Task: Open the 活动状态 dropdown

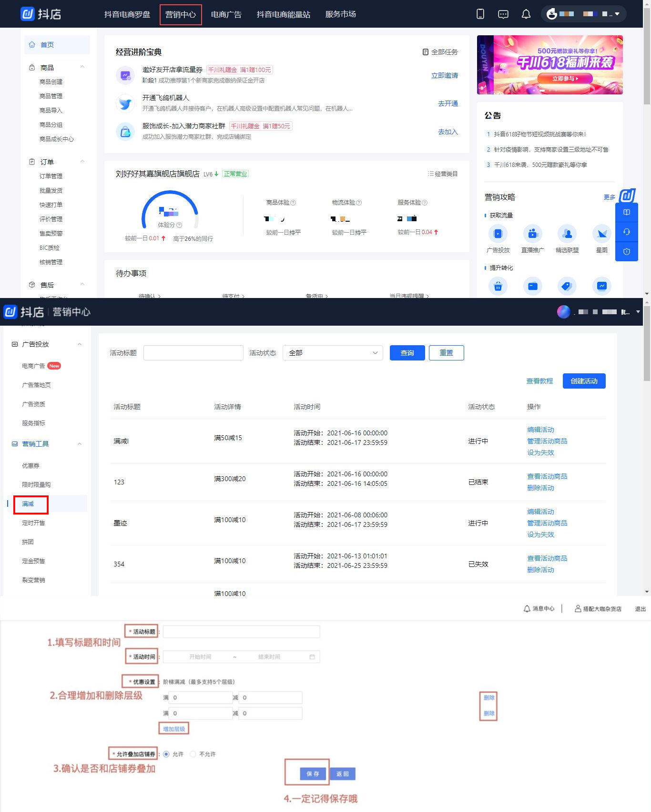Action: point(333,353)
